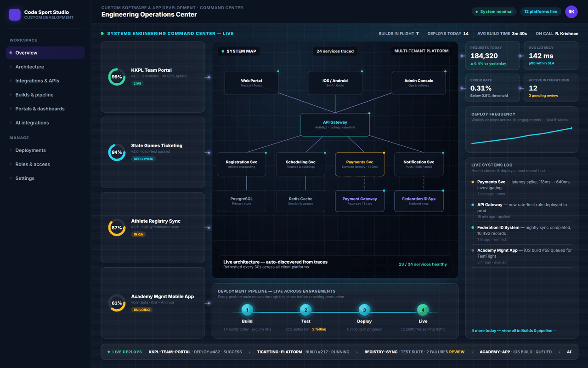This screenshot has height=368, width=588.
Task: Select the Payment Gateway Razorpay / Stripe node
Action: 360,201
